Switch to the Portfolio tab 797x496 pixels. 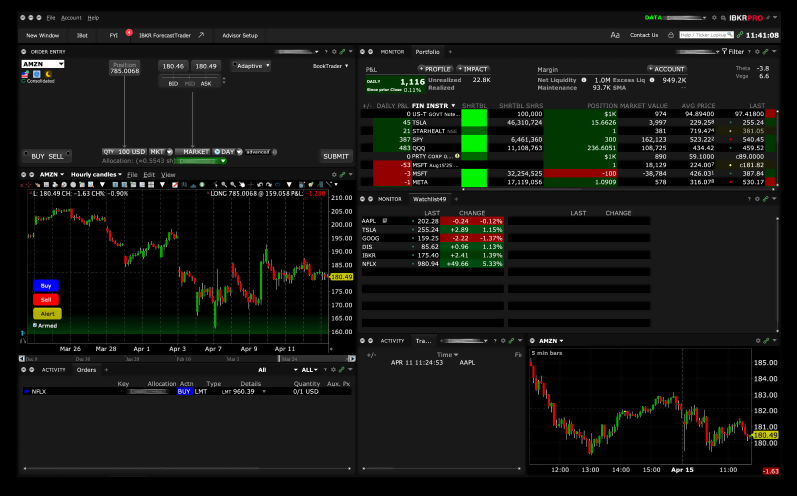(427, 52)
